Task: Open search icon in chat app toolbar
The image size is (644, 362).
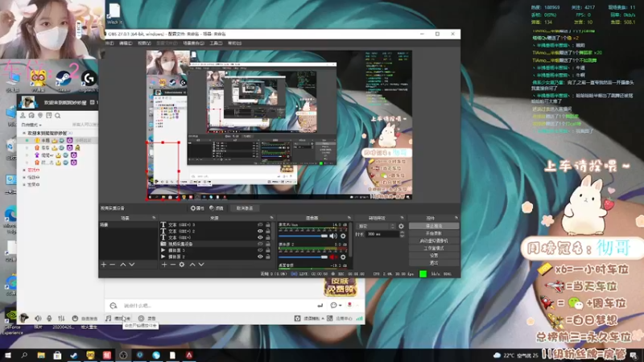Action: click(x=58, y=116)
